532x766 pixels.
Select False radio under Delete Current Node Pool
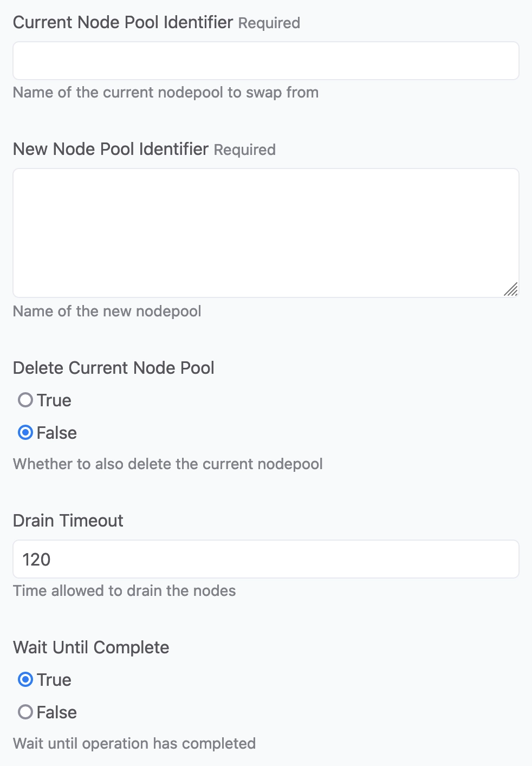pos(25,433)
